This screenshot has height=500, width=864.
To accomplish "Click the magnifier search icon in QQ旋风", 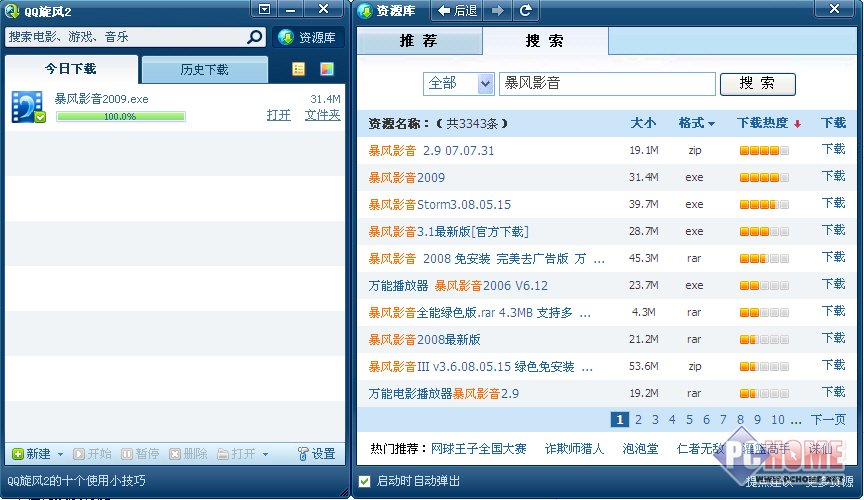I will coord(255,37).
